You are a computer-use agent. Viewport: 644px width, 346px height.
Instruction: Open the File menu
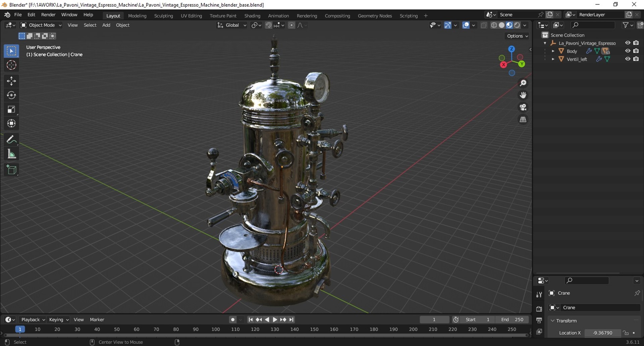point(18,15)
